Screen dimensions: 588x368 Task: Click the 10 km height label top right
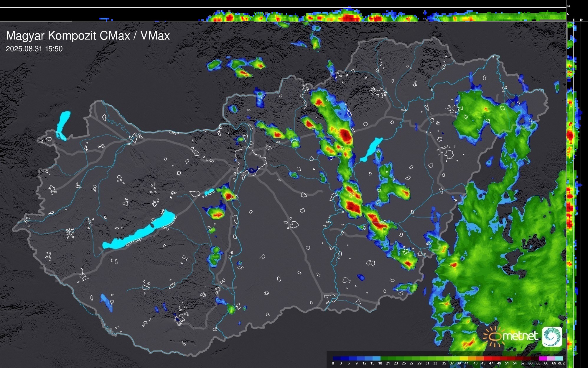[568, 6]
